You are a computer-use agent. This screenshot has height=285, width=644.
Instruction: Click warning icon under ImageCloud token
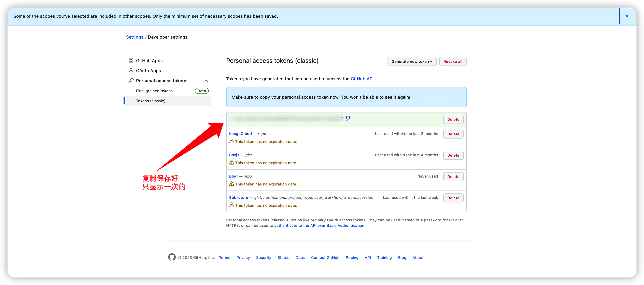pyautogui.click(x=231, y=141)
